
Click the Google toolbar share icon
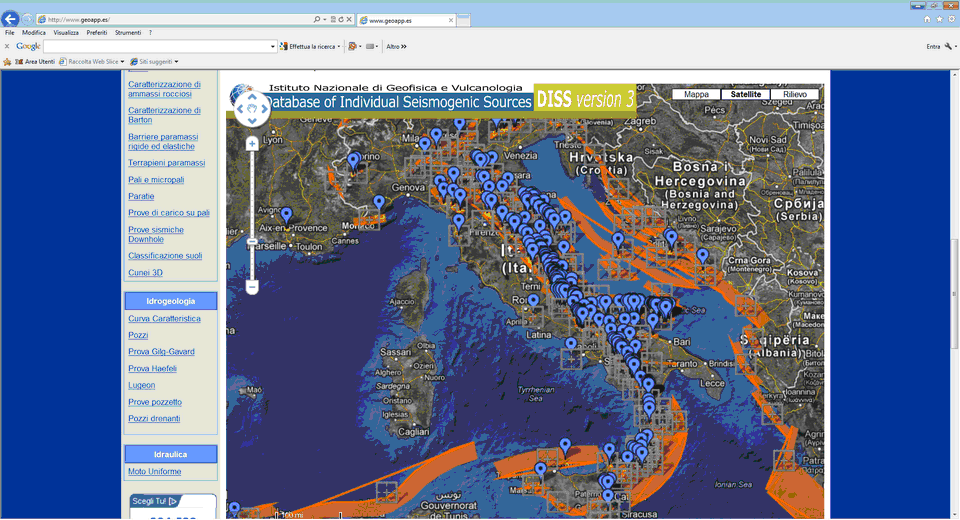coord(352,47)
